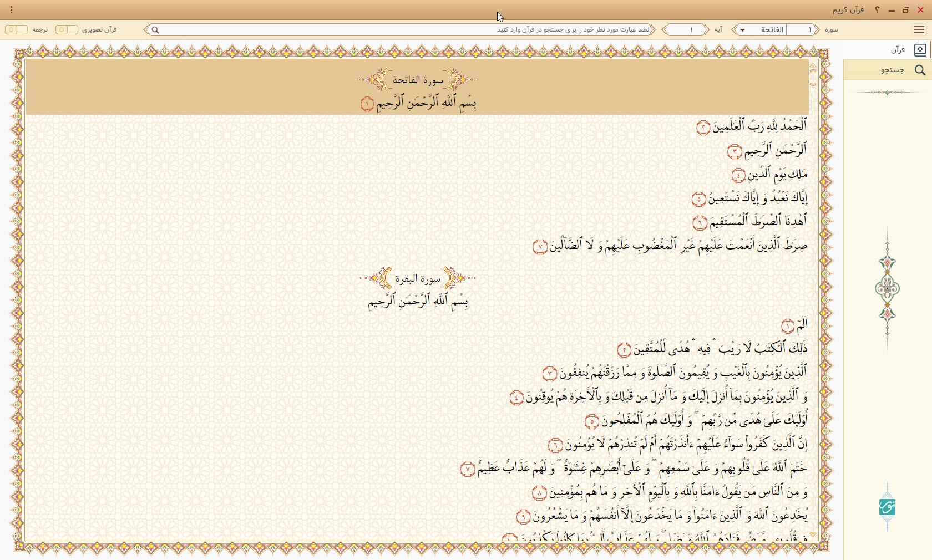Click verse marker 1 after the Fatiha Bismillah

click(367, 104)
